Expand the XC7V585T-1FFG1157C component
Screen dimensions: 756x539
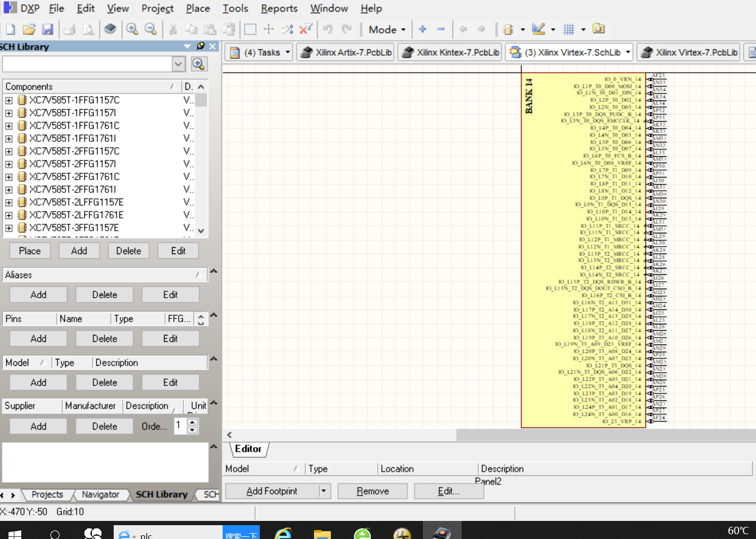[x=9, y=100]
